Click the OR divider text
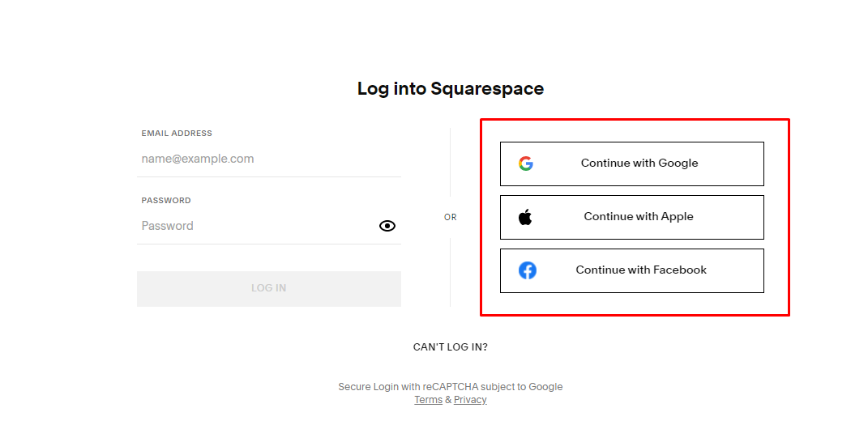868x425 pixels. (x=451, y=218)
